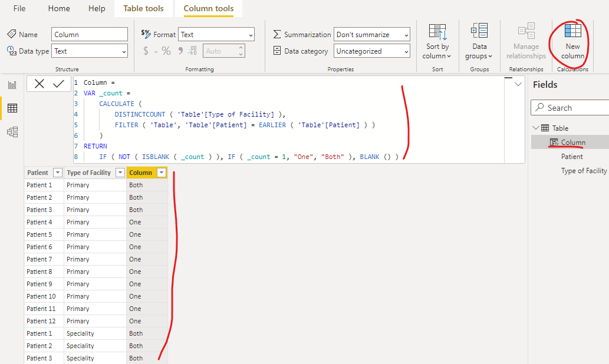Screen dimensions: 609x364
Task: Open the Column header filter dropdown
Action: tap(162, 173)
